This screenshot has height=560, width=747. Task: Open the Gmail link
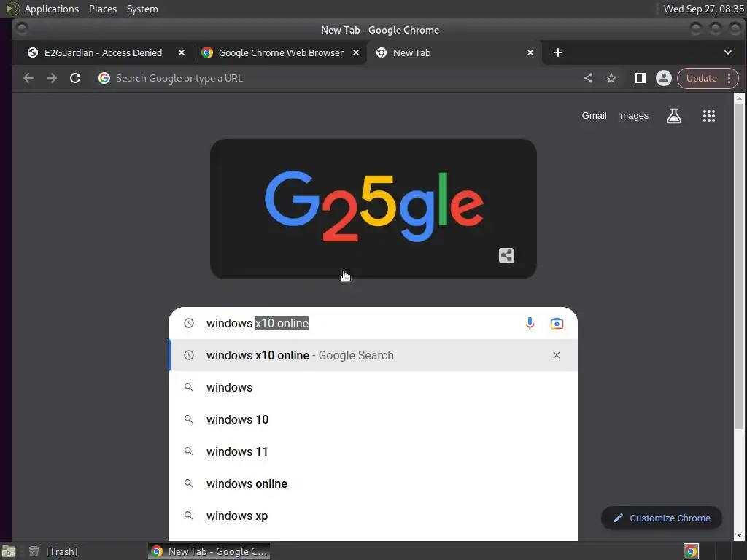pos(594,116)
